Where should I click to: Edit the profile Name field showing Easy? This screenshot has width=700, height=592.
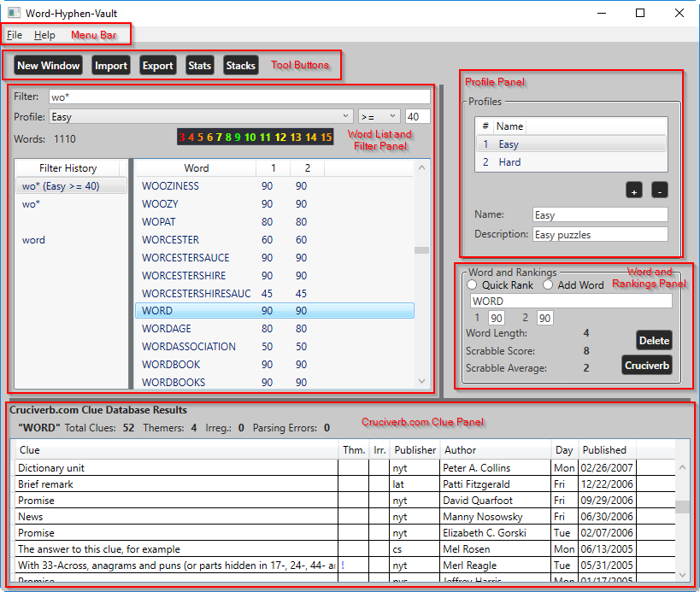[600, 214]
